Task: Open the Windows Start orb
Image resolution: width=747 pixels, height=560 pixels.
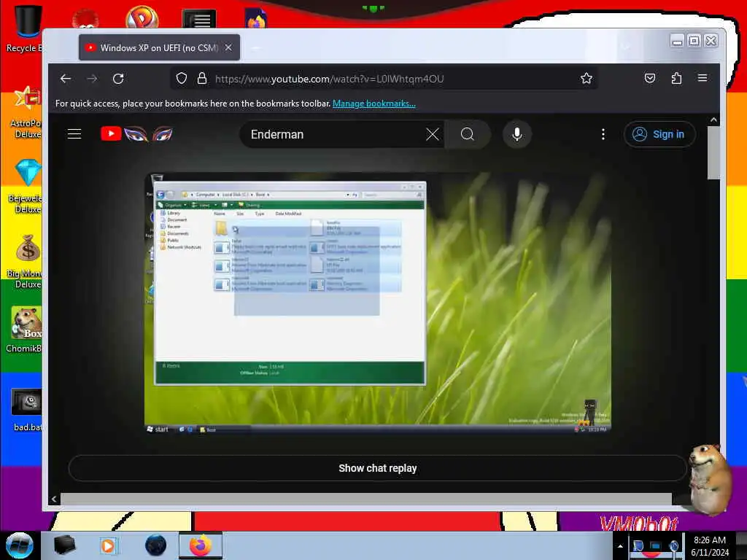Action: (x=19, y=545)
